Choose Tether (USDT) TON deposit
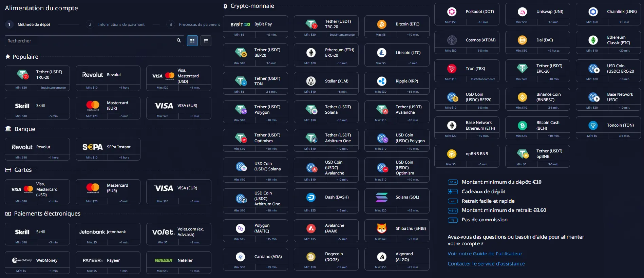This screenshot has width=644, height=278. [255, 84]
